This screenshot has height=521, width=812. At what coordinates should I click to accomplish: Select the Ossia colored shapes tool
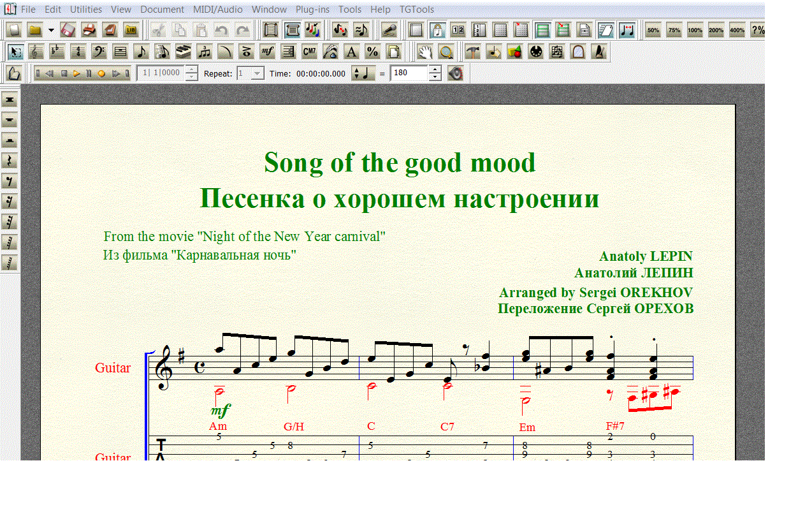pos(514,52)
